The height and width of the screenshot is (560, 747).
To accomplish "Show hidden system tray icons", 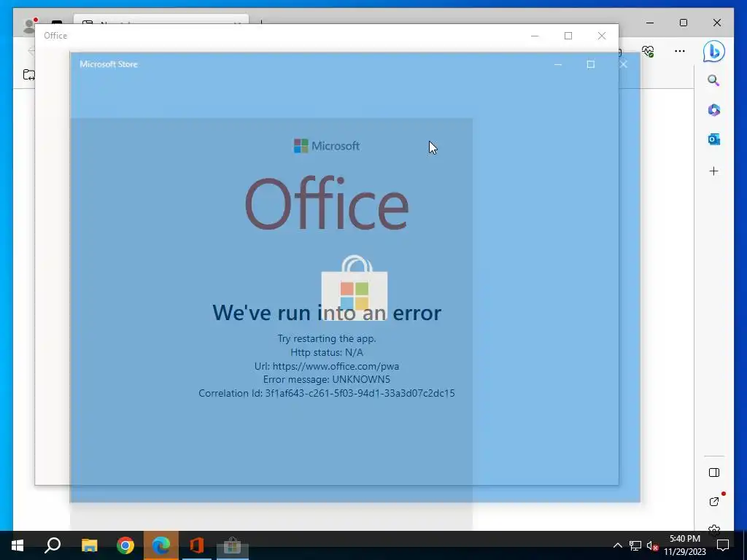I will pyautogui.click(x=617, y=545).
